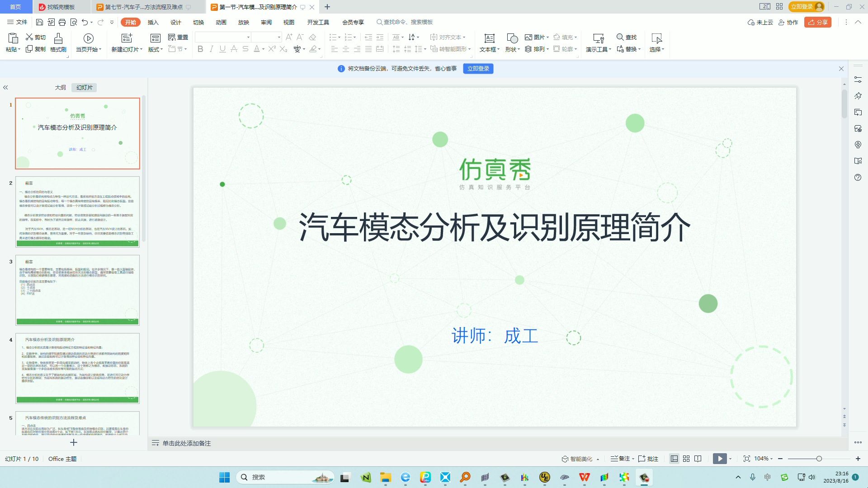Select slide 3 thumbnail in the panel

click(78, 291)
